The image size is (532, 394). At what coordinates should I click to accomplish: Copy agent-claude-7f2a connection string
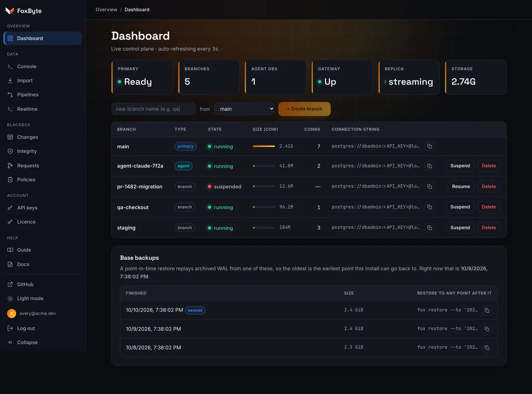point(430,166)
